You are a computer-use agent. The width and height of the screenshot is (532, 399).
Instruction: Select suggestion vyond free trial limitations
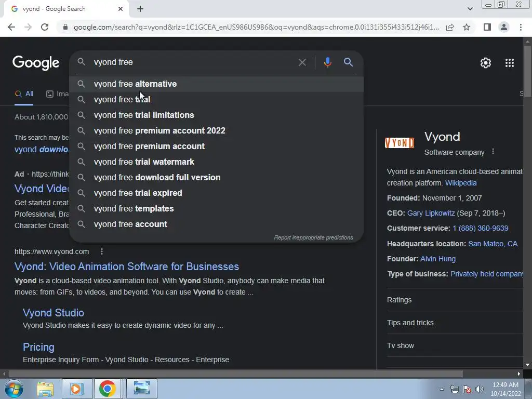click(217, 115)
